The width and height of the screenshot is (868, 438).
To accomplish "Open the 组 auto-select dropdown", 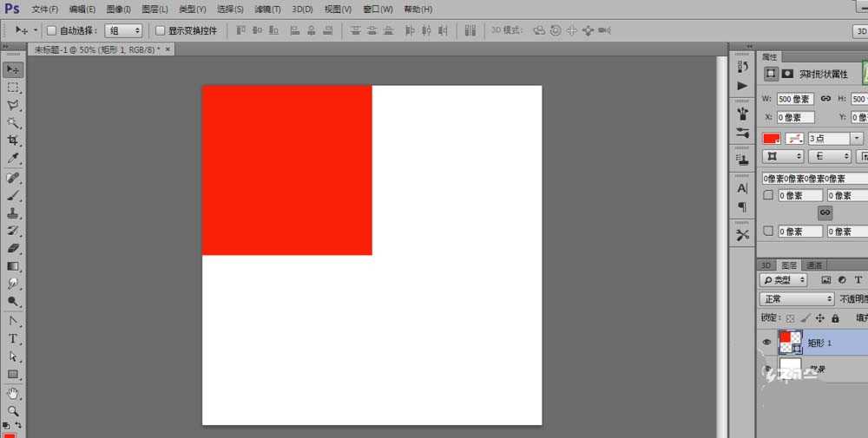I will click(x=123, y=30).
